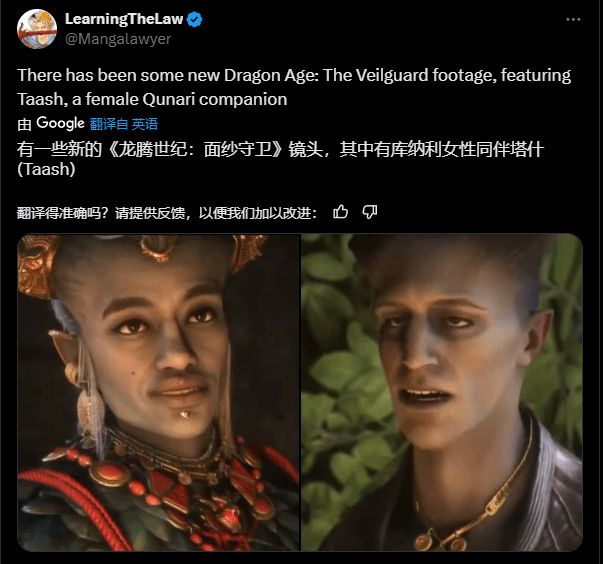Open the three-dot more options menu

click(573, 20)
